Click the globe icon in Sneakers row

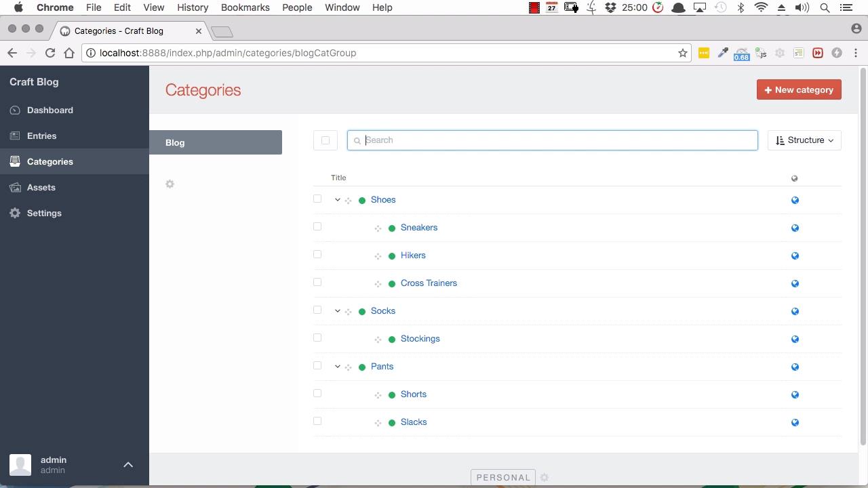coord(795,228)
